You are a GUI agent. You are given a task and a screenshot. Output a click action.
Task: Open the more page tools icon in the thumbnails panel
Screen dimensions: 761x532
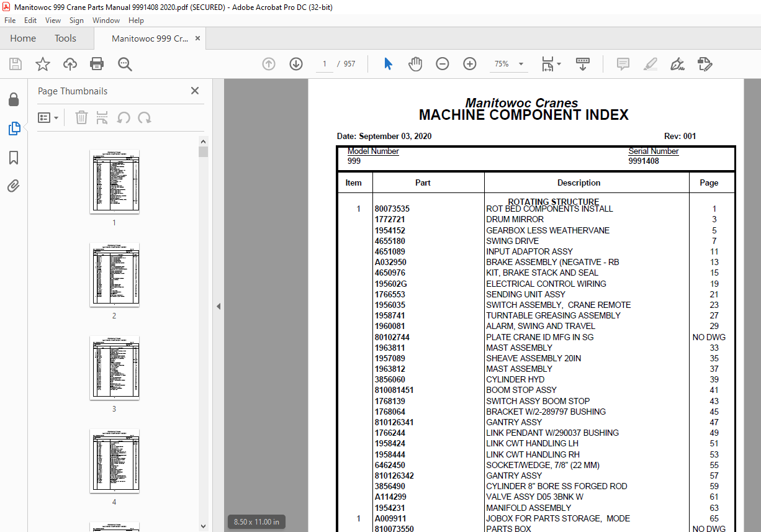pyautogui.click(x=102, y=117)
